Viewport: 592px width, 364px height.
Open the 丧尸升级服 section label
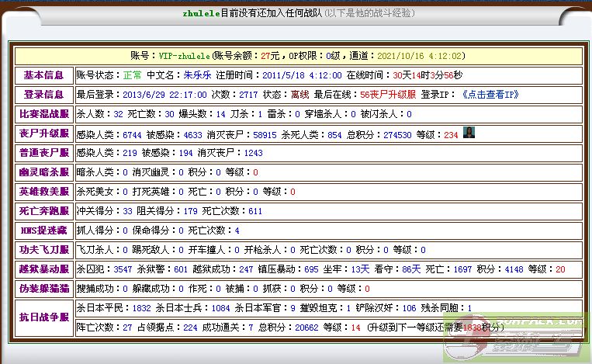tap(43, 133)
